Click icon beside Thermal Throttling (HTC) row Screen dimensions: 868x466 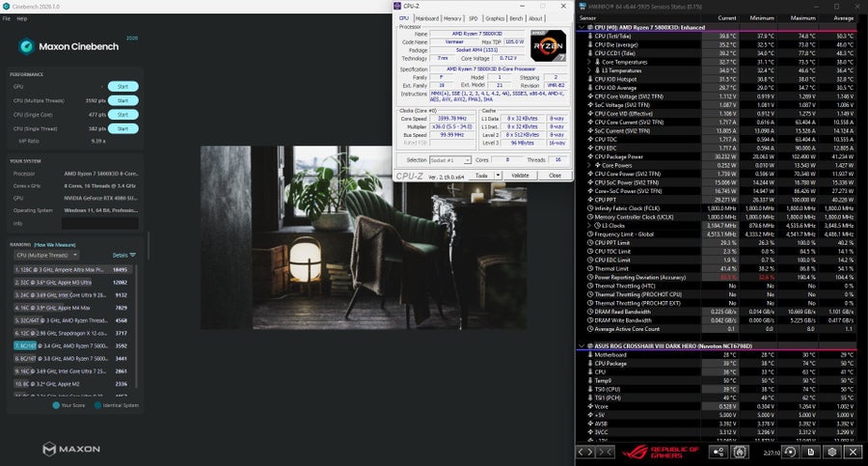590,286
